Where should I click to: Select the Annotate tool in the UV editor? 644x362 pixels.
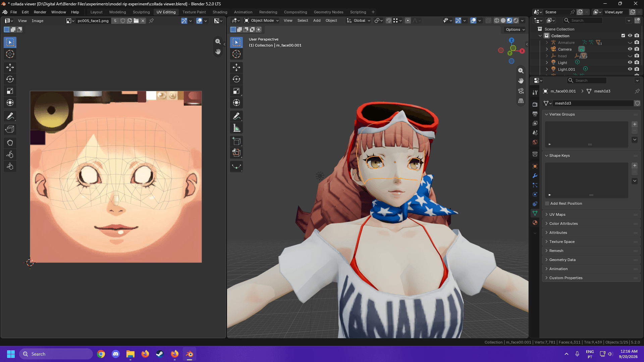pyautogui.click(x=10, y=116)
